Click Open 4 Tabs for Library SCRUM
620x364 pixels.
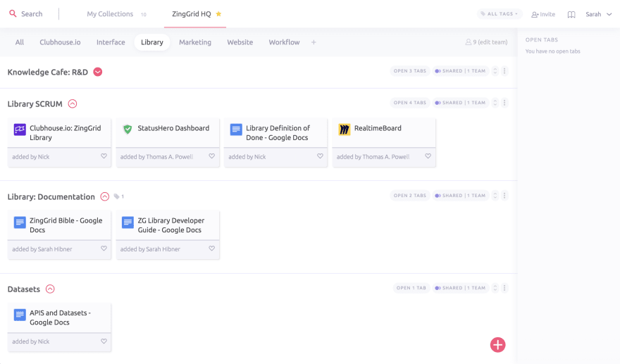409,103
